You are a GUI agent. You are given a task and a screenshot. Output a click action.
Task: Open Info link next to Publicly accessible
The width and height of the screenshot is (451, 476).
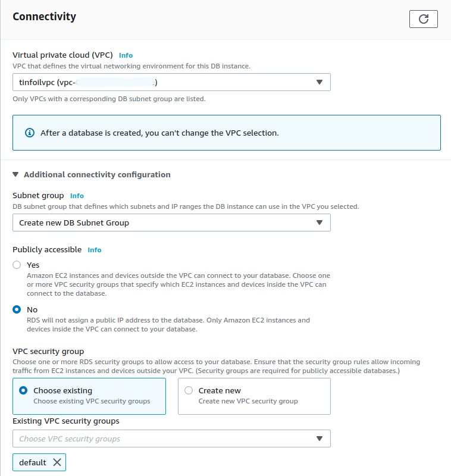[95, 250]
